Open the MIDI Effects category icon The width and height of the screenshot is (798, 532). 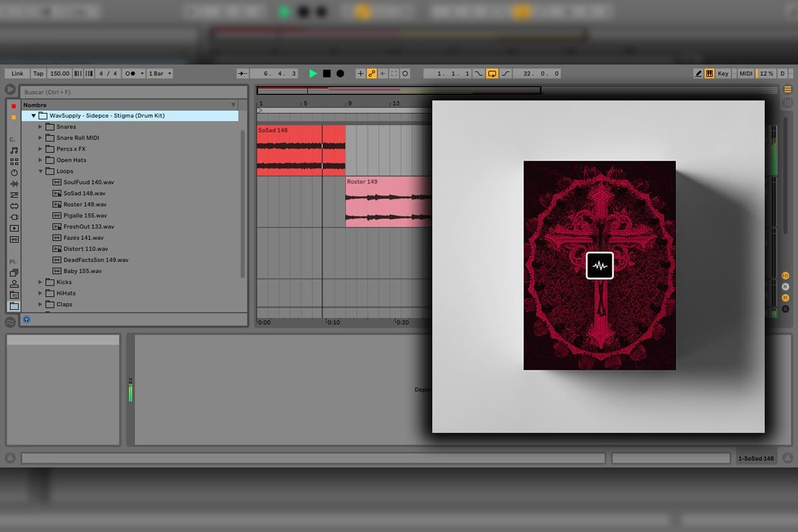14,195
